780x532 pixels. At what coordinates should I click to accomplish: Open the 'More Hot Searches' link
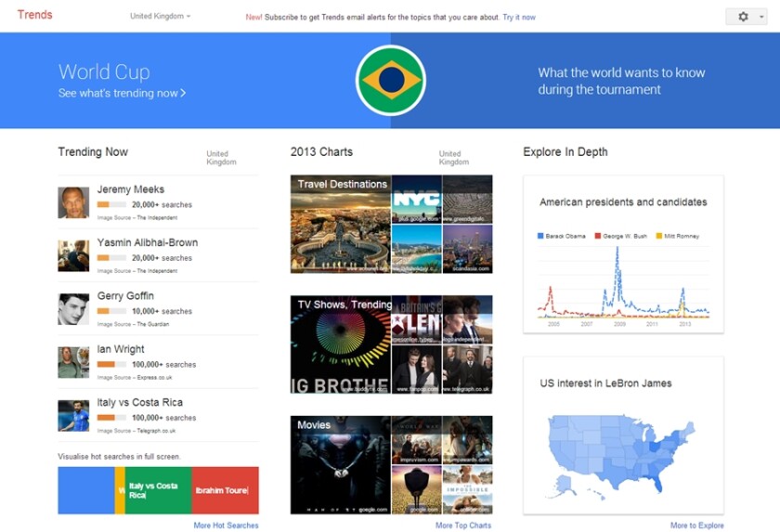point(226,526)
